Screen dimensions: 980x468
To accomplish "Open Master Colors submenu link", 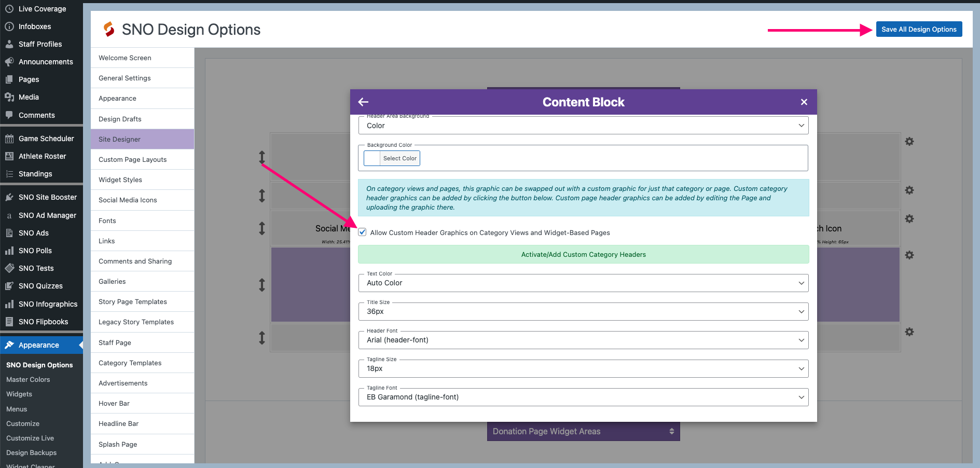I will (x=28, y=379).
